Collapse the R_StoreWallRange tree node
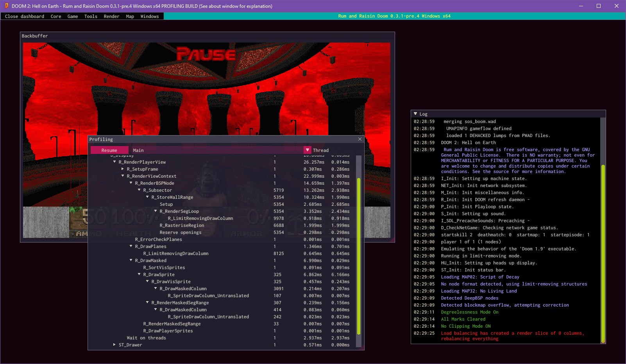The height and width of the screenshot is (364, 626). coord(147,197)
